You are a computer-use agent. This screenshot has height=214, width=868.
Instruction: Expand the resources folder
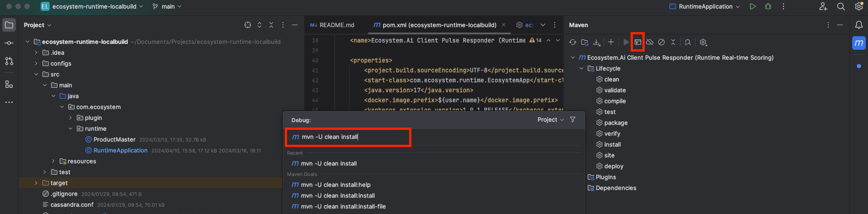[53, 161]
